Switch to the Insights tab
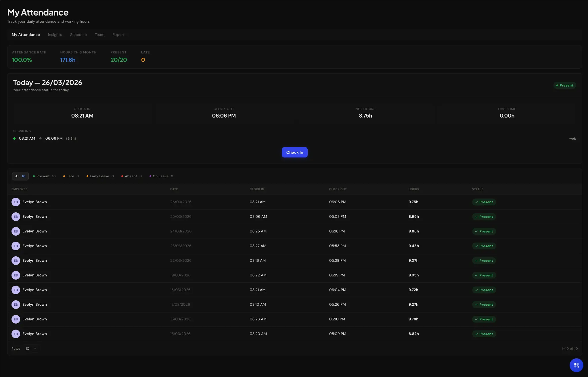The width and height of the screenshot is (588, 377). click(x=55, y=34)
